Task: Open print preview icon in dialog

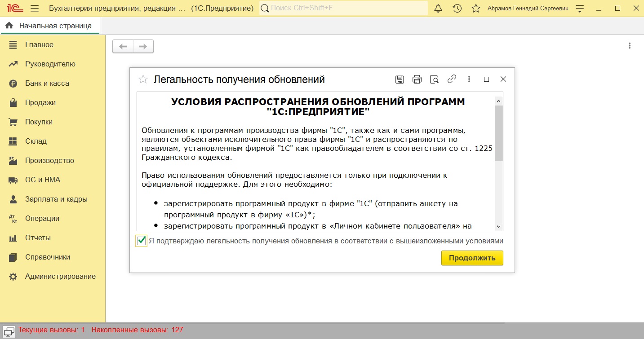Action: [x=434, y=79]
